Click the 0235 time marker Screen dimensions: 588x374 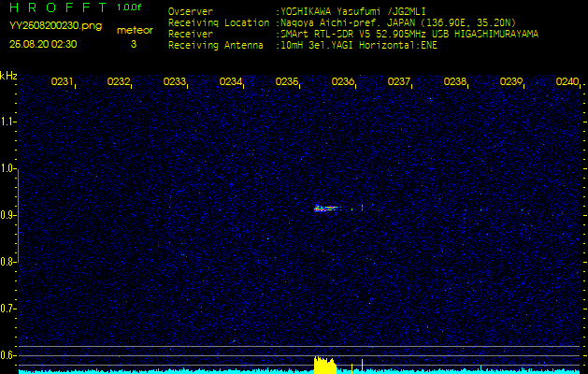tap(287, 81)
